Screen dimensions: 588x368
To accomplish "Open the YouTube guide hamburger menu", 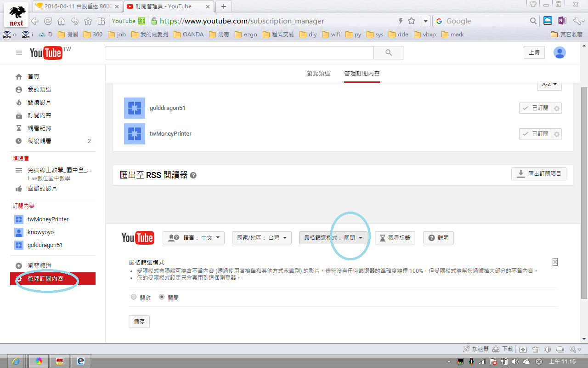I will (19, 53).
